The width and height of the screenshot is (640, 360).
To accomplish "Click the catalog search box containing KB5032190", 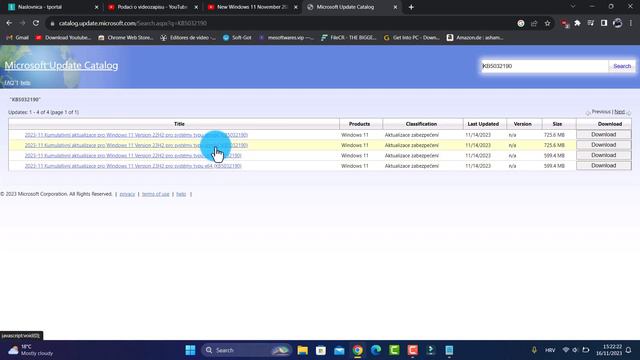I will (x=544, y=66).
